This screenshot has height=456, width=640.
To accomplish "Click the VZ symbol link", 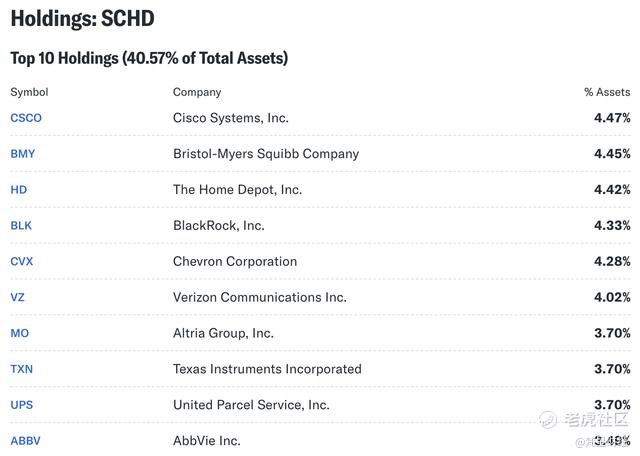I will click(18, 298).
